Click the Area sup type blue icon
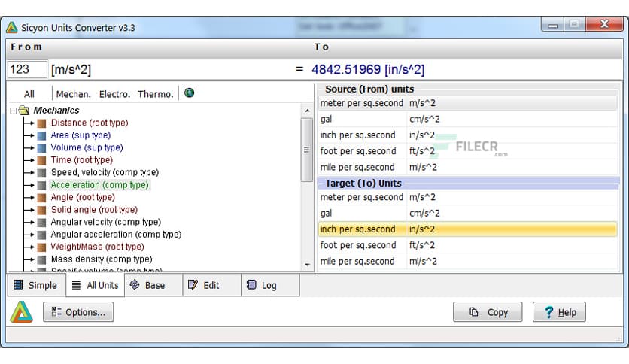 point(41,135)
